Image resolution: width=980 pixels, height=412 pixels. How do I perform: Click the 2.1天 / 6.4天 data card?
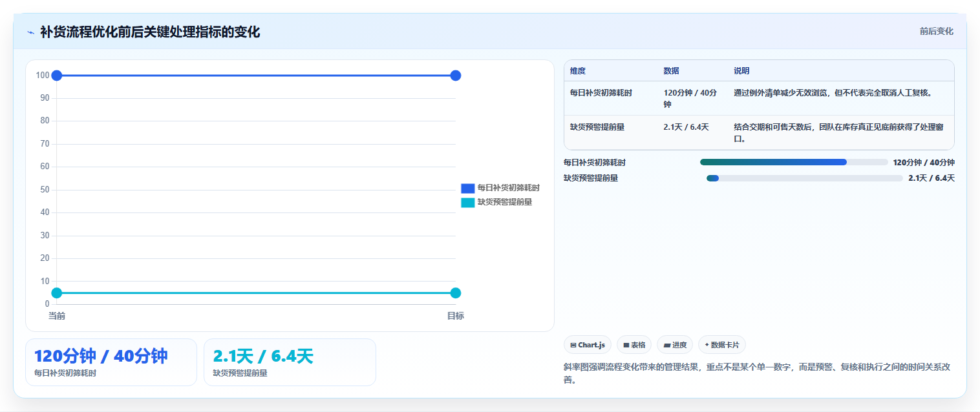[x=290, y=362]
